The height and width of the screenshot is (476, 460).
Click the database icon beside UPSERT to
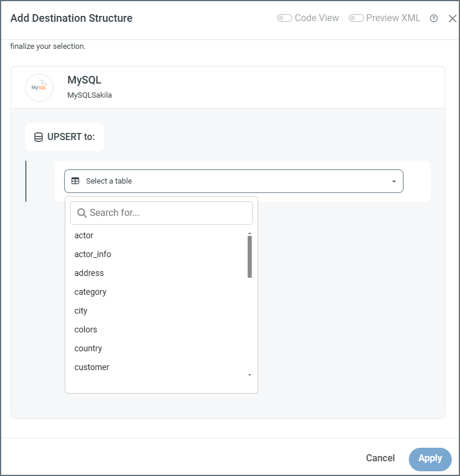(x=38, y=137)
